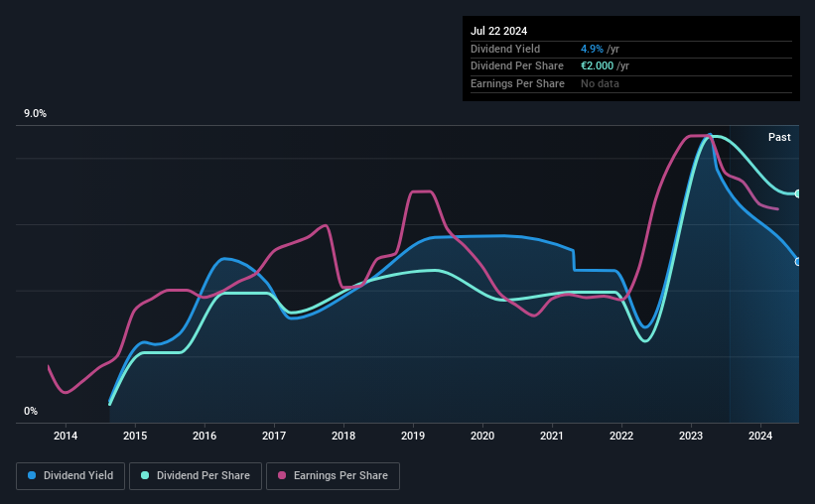
Task: Select the blue endpoint marker of Dividend Yield
Action: pyautogui.click(x=798, y=262)
